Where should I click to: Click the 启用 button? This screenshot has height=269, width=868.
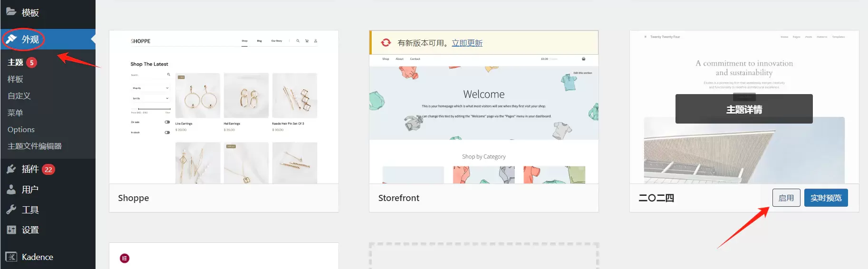[x=786, y=198]
